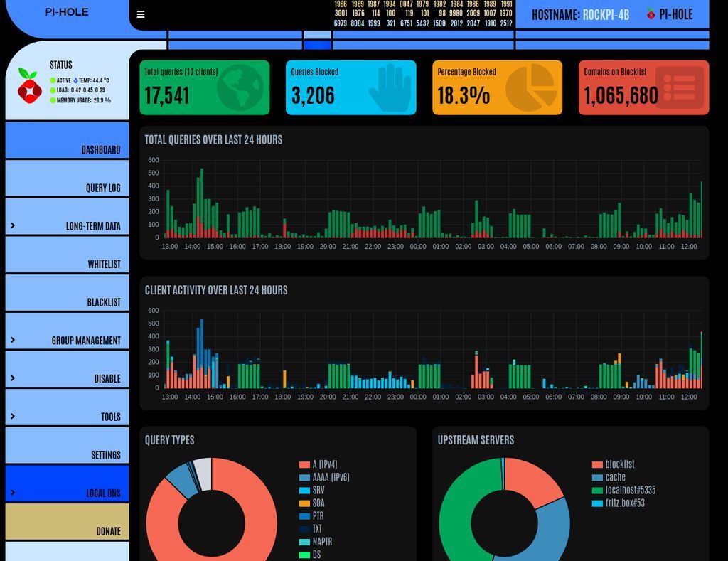Open the Query Log page

[x=67, y=178]
